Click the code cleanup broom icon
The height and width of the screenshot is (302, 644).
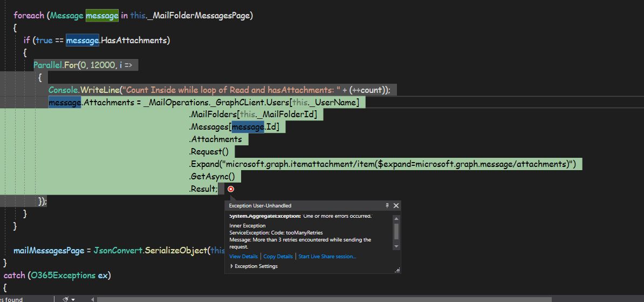(x=65, y=299)
